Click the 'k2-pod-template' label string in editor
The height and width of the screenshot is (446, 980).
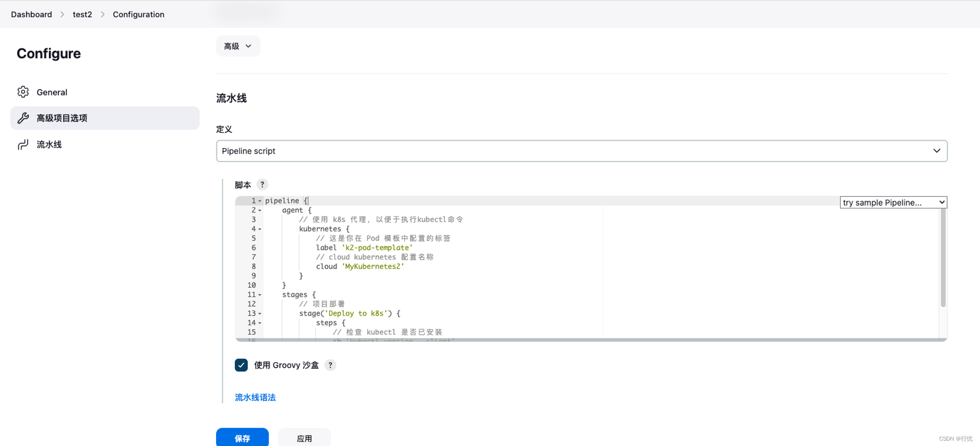377,248
